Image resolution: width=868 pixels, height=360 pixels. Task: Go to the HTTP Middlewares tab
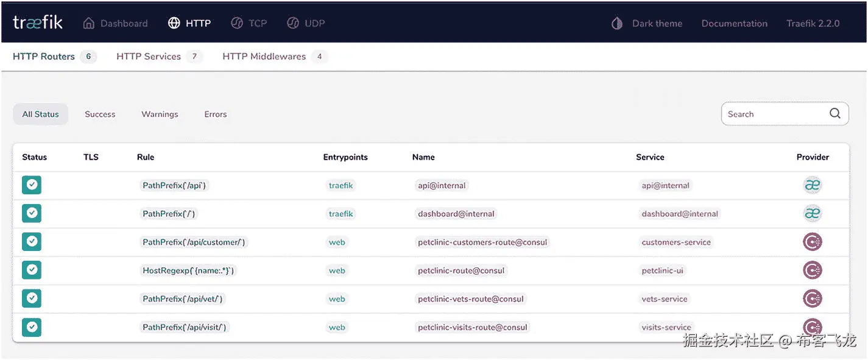pos(264,57)
